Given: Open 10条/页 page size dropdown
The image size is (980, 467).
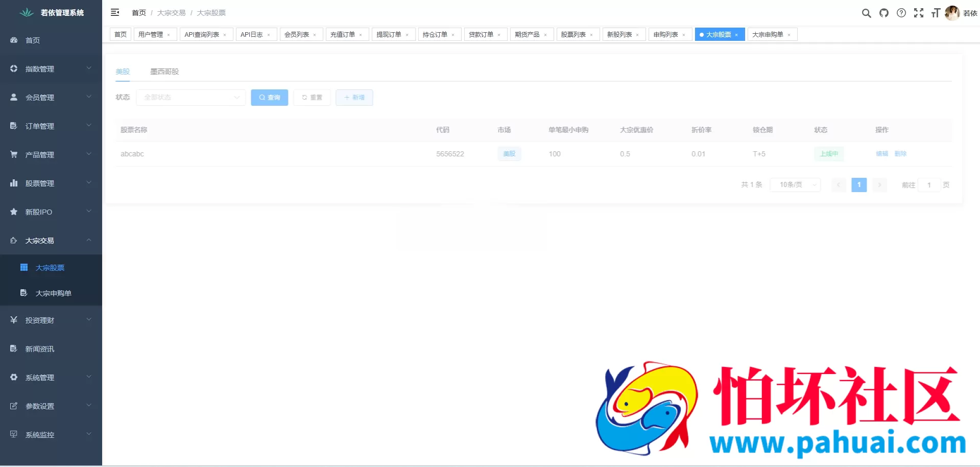Looking at the screenshot, I should tap(796, 184).
